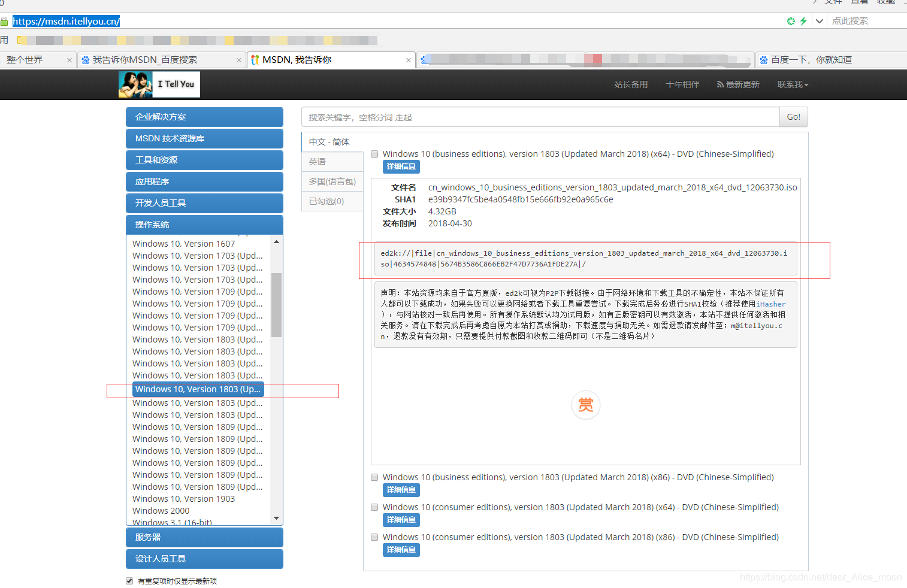This screenshot has width=907, height=588.
Task: Click the 点此搜索 browser search box
Action: click(x=867, y=21)
